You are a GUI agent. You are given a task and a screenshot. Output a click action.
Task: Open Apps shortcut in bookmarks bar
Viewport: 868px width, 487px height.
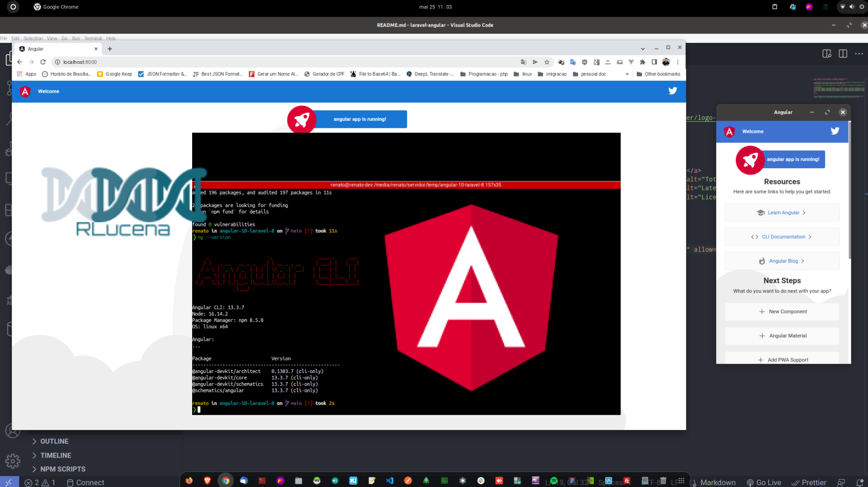pos(27,74)
